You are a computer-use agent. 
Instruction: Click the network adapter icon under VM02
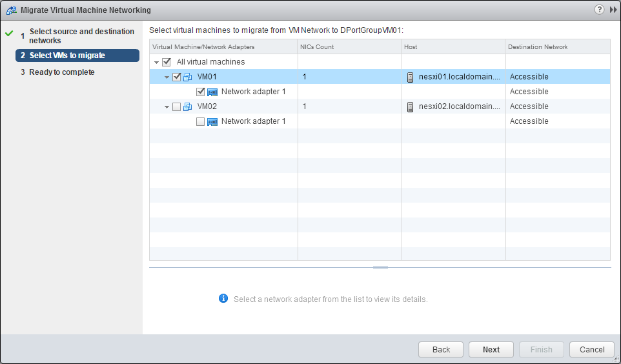tap(212, 121)
